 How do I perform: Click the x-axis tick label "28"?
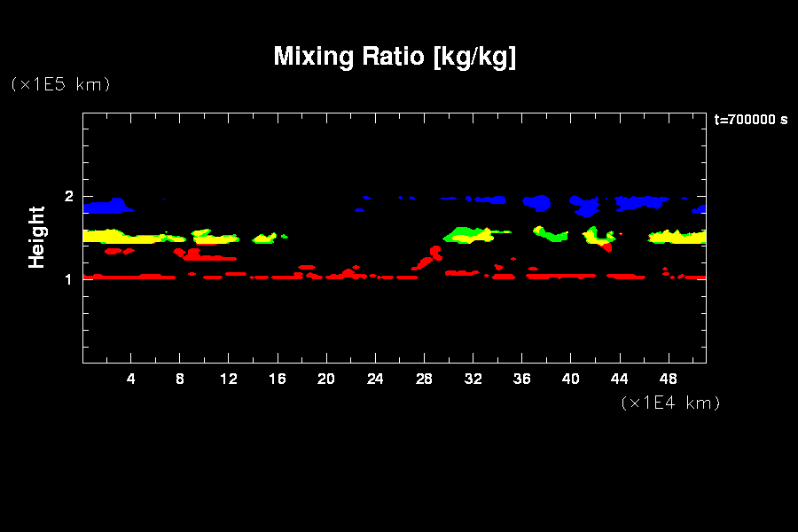(x=424, y=379)
